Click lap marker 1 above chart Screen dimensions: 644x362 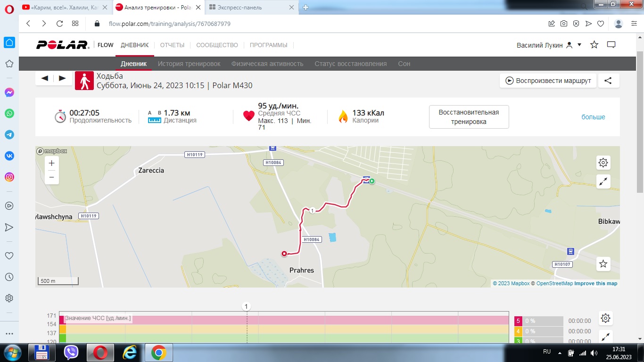point(246,306)
